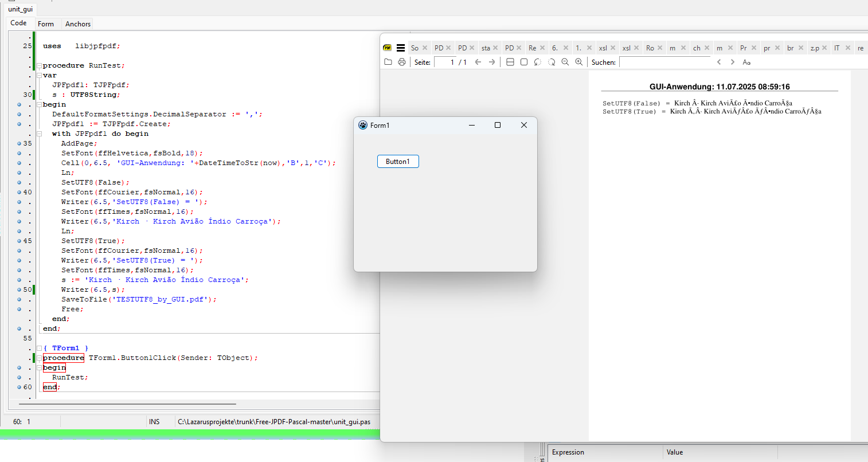Click Button1 in the Form1 window
The image size is (868, 462).
[398, 162]
